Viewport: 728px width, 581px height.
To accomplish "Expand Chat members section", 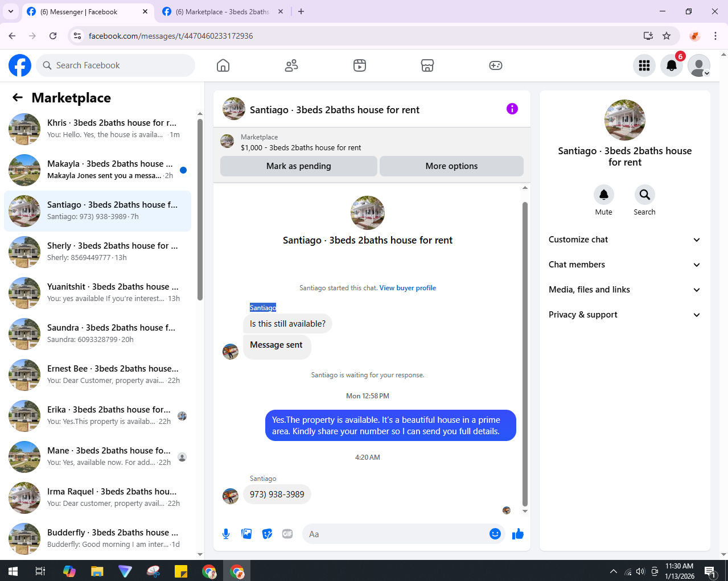I will [x=625, y=265].
